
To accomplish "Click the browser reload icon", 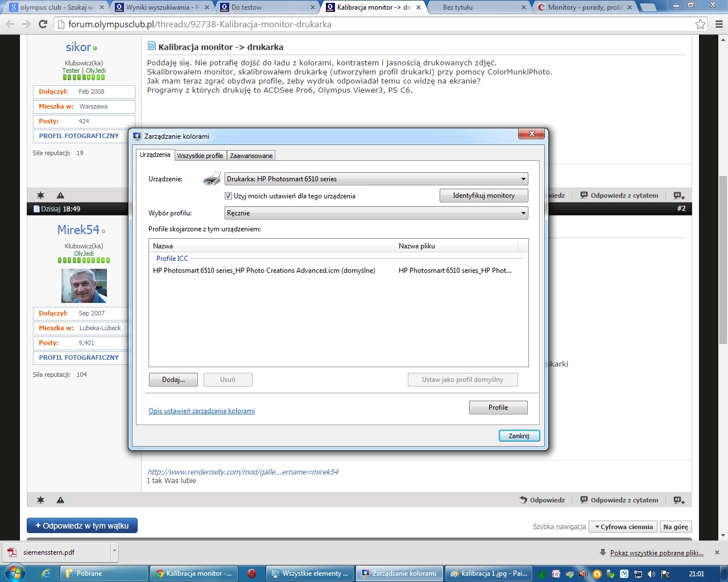I will point(43,24).
